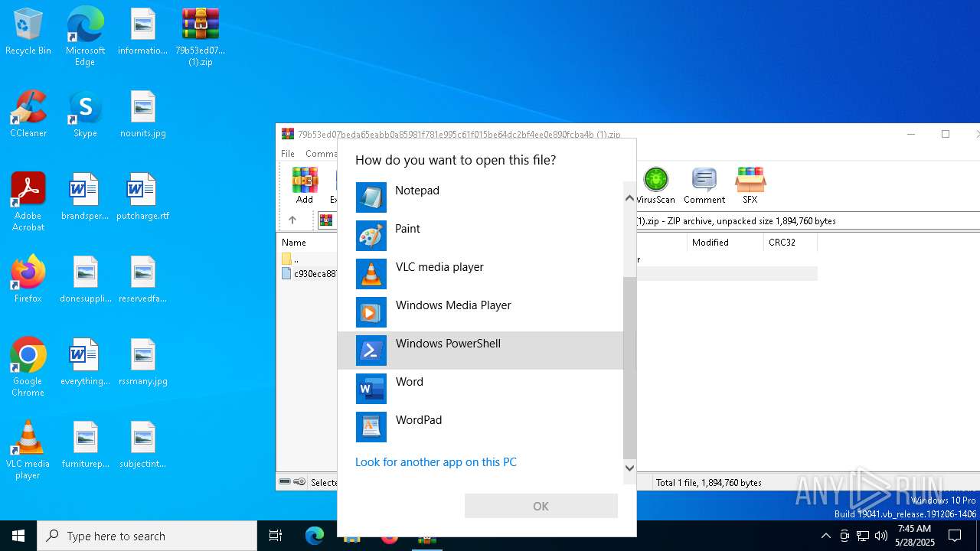Select the nounits.jpg desktop file
This screenshot has height=551, width=980.
click(143, 115)
